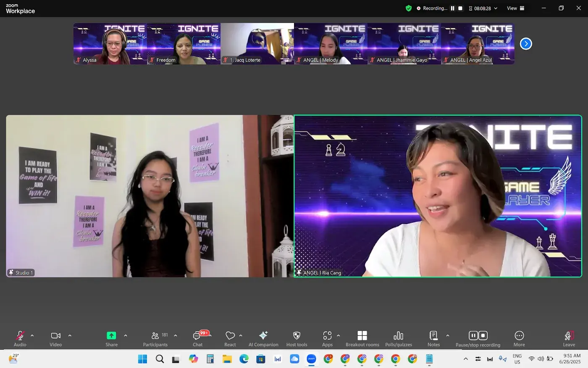Toggle the camera with the Video button
Viewport: 588px width, 368px height.
coord(55,339)
